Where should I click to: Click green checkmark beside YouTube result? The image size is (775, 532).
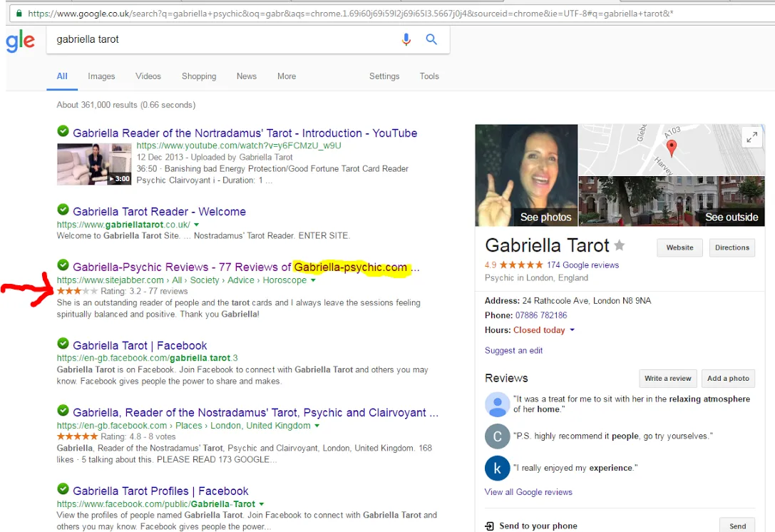coord(63,132)
